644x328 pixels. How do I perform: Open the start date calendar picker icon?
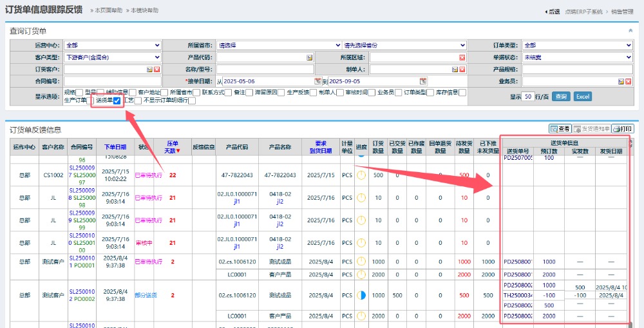click(x=317, y=81)
